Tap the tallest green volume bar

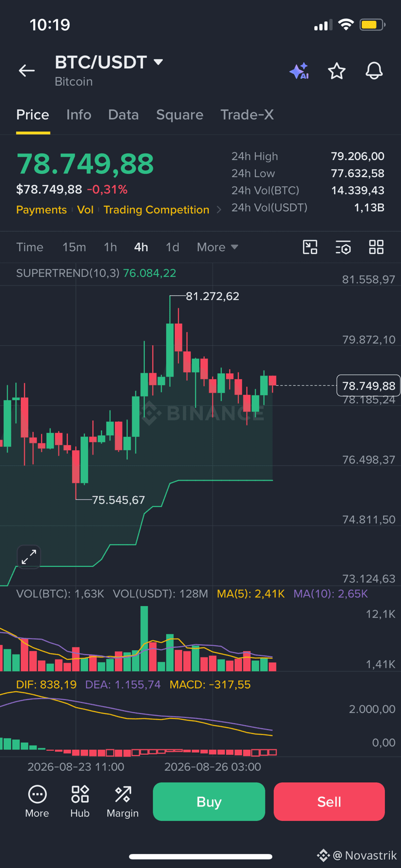[144, 638]
